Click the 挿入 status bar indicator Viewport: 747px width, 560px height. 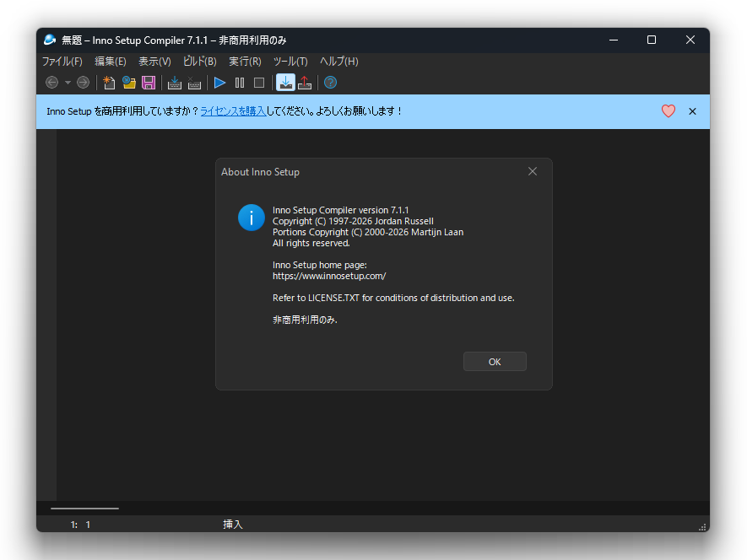click(233, 525)
